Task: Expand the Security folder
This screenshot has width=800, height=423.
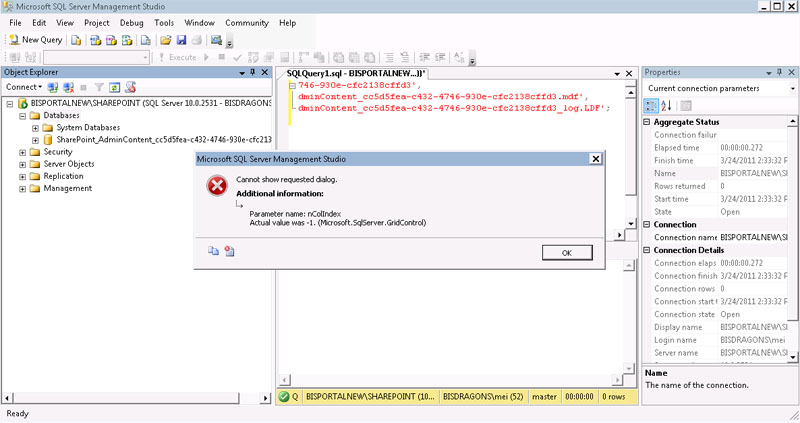Action: (x=22, y=152)
